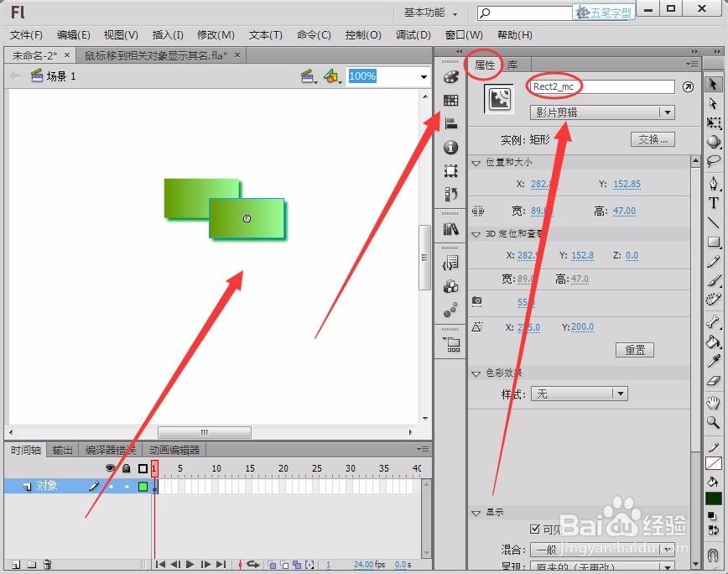Viewport: 728px width, 574px height.
Task: Open the 混合 blend mode dropdown
Action: pyautogui.click(x=602, y=550)
